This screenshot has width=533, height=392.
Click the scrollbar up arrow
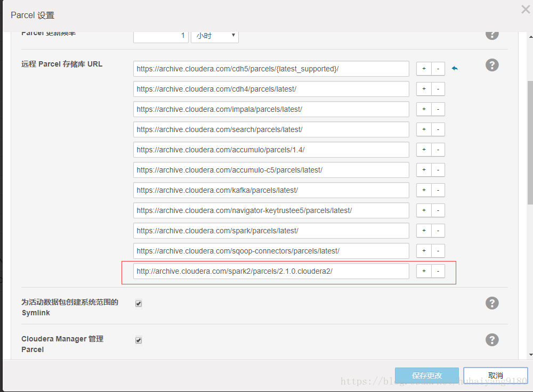pos(531,36)
